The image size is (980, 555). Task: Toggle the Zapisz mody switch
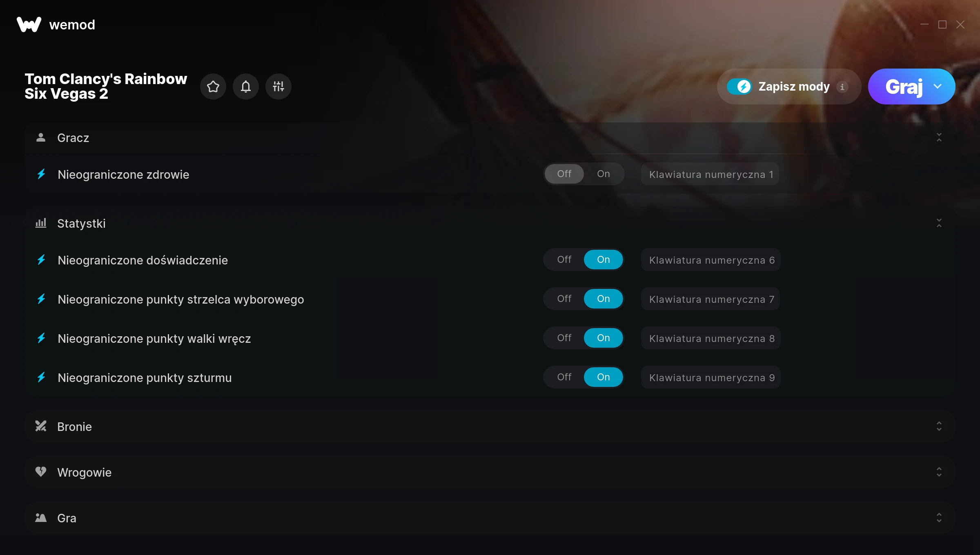[739, 87]
